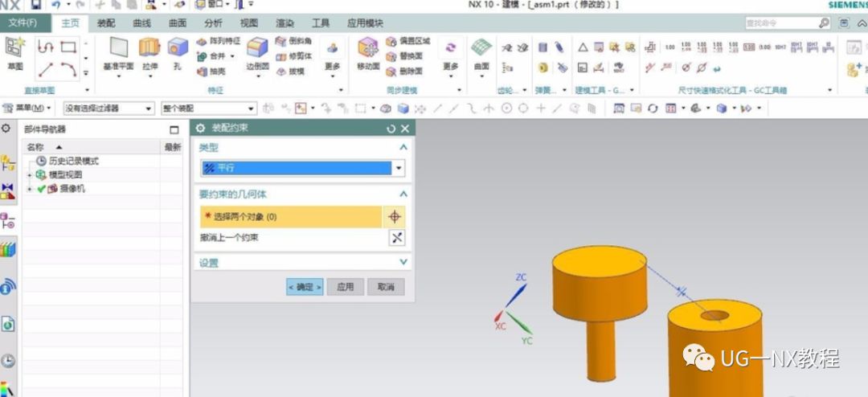
Task: Click in the 查找命令 search field
Action: [x=780, y=23]
